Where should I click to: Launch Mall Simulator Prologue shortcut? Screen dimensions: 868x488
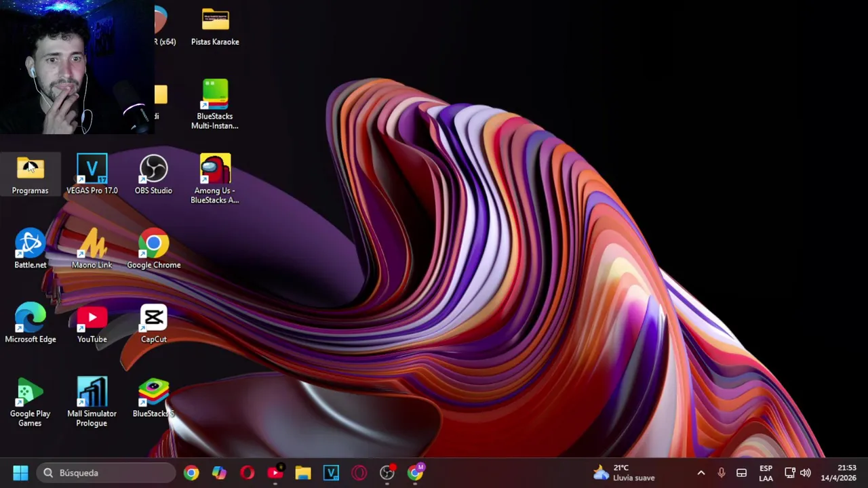[92, 403]
